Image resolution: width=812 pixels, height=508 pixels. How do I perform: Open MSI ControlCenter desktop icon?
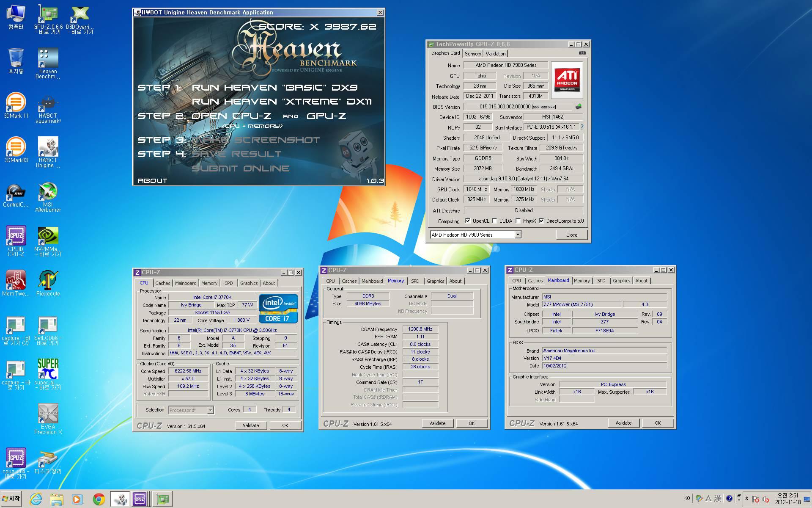click(16, 195)
